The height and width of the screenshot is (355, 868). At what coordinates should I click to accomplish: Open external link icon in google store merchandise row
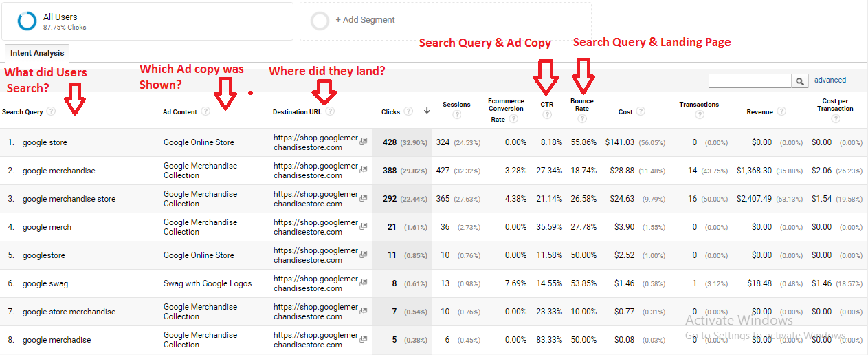(364, 311)
